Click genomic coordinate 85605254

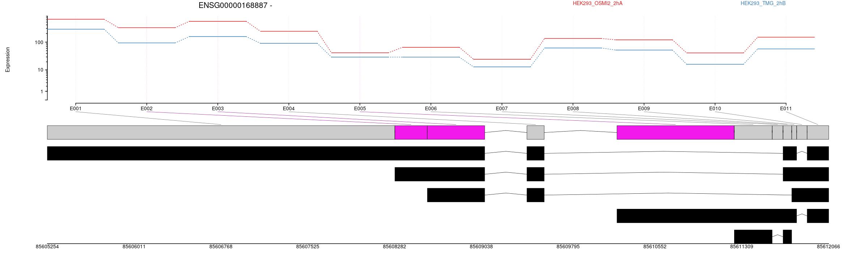click(x=47, y=247)
